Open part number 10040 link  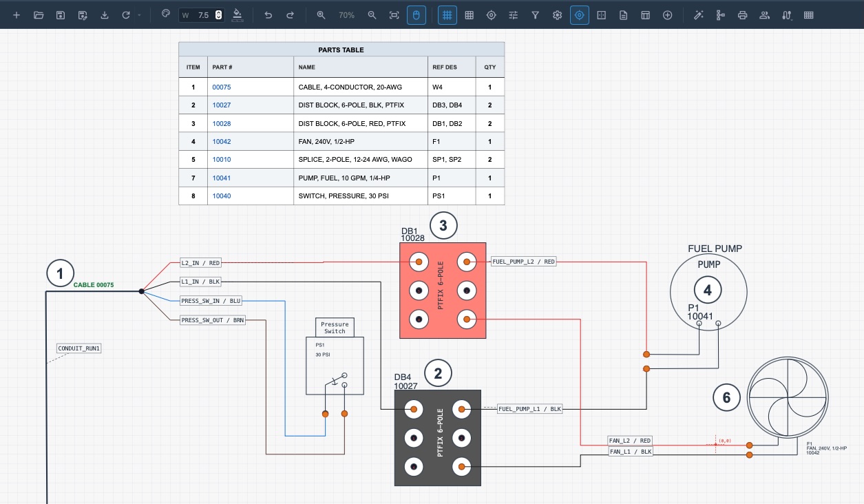(x=222, y=196)
